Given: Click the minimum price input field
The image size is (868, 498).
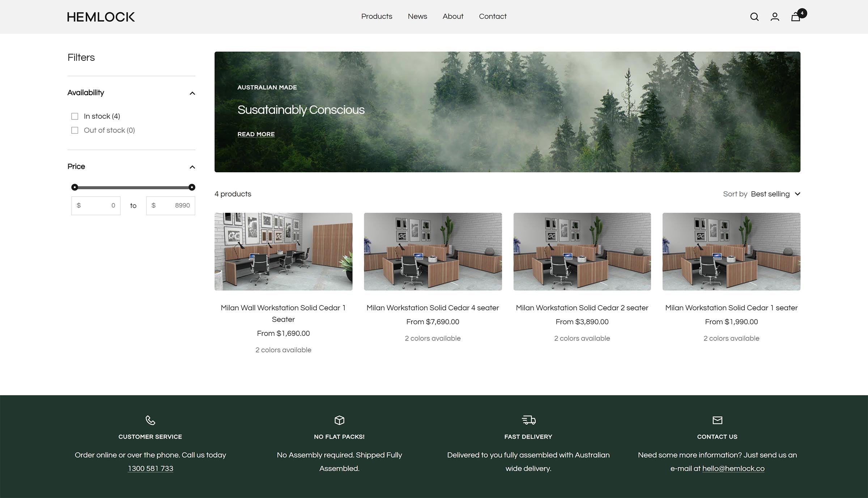Looking at the screenshot, I should point(96,206).
